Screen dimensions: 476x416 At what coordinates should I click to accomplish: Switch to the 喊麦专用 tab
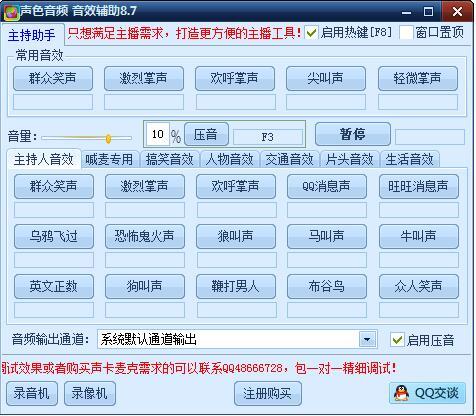109,160
